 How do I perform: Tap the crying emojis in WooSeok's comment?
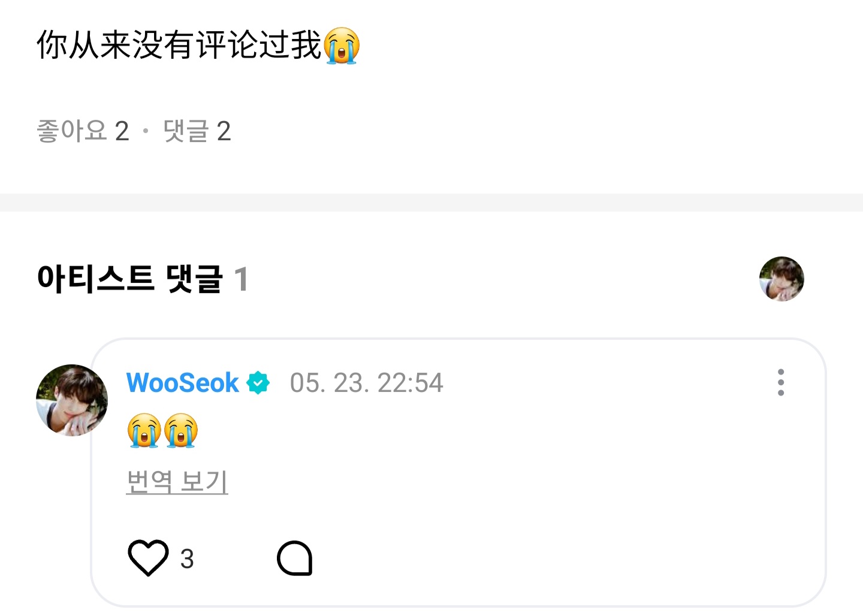click(162, 430)
